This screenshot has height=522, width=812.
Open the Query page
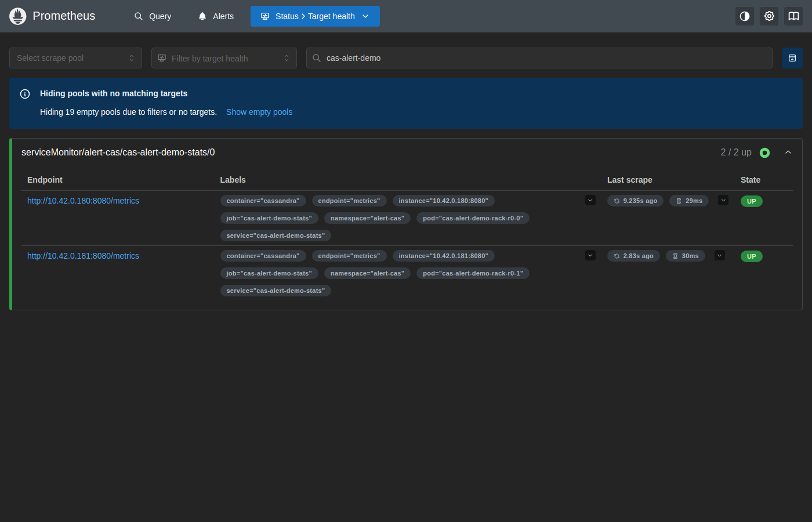(x=153, y=16)
